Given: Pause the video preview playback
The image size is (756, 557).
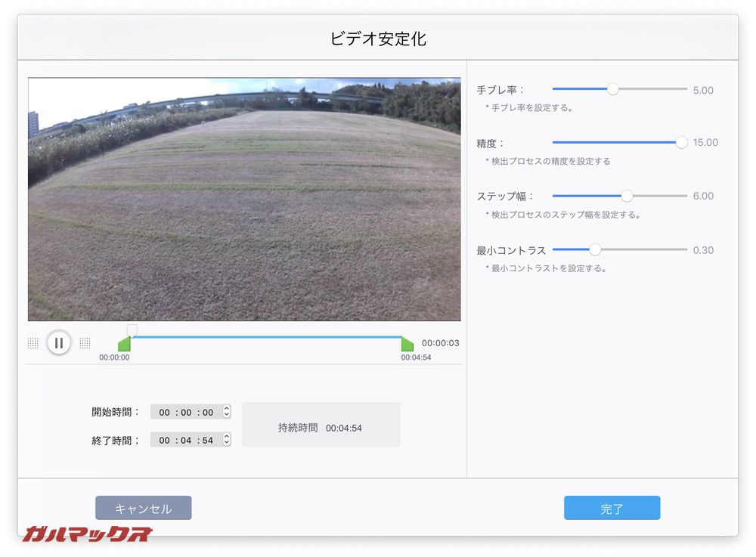Looking at the screenshot, I should pos(59,342).
